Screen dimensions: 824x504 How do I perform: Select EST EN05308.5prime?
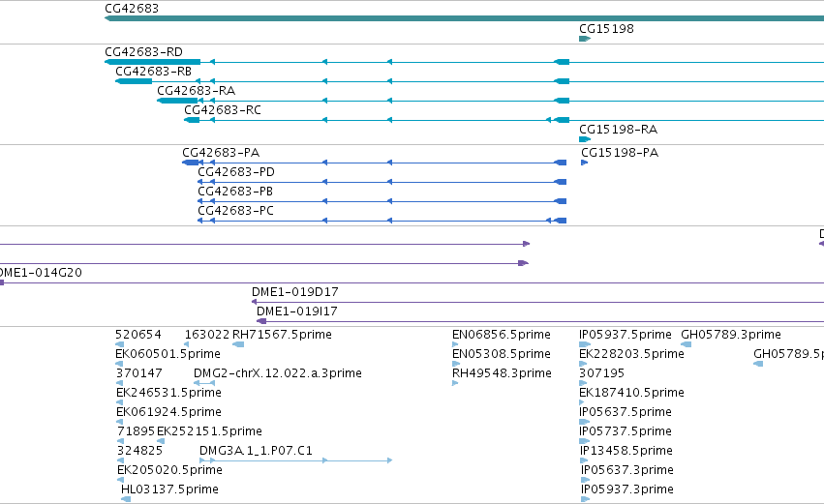coord(502,354)
